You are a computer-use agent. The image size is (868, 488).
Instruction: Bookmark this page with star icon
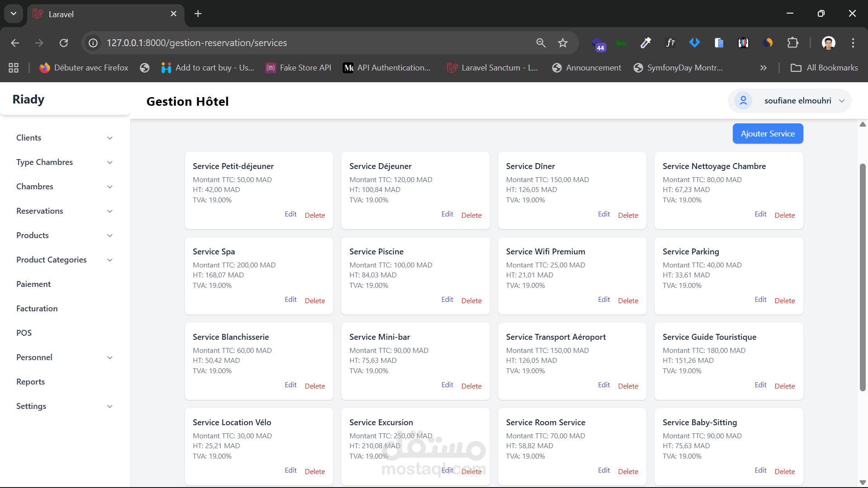(x=562, y=43)
